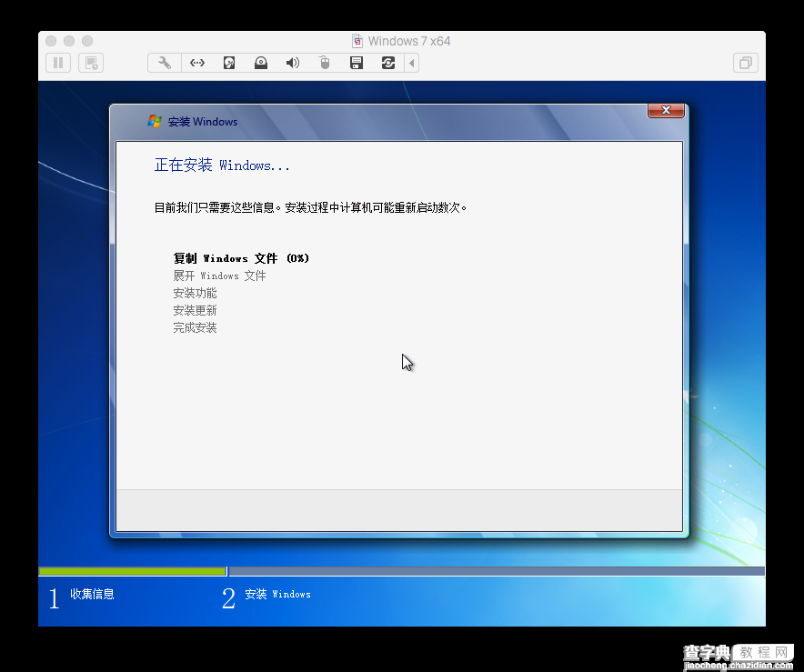Click the network adapter icon
Viewport: 804px width, 672px height.
click(x=197, y=63)
